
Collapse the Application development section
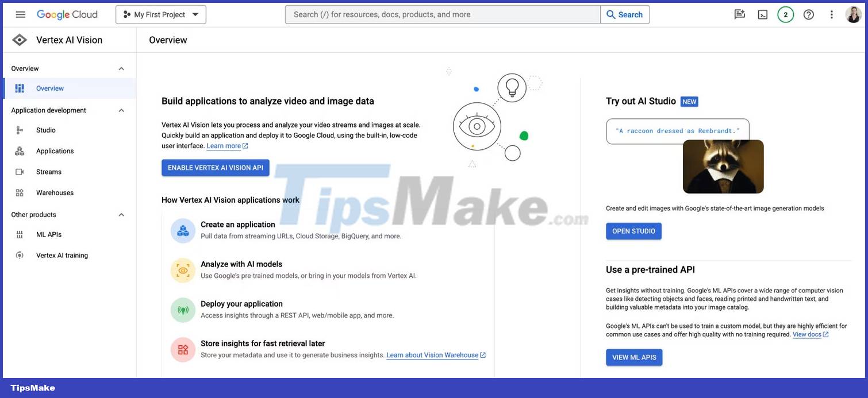(x=121, y=110)
